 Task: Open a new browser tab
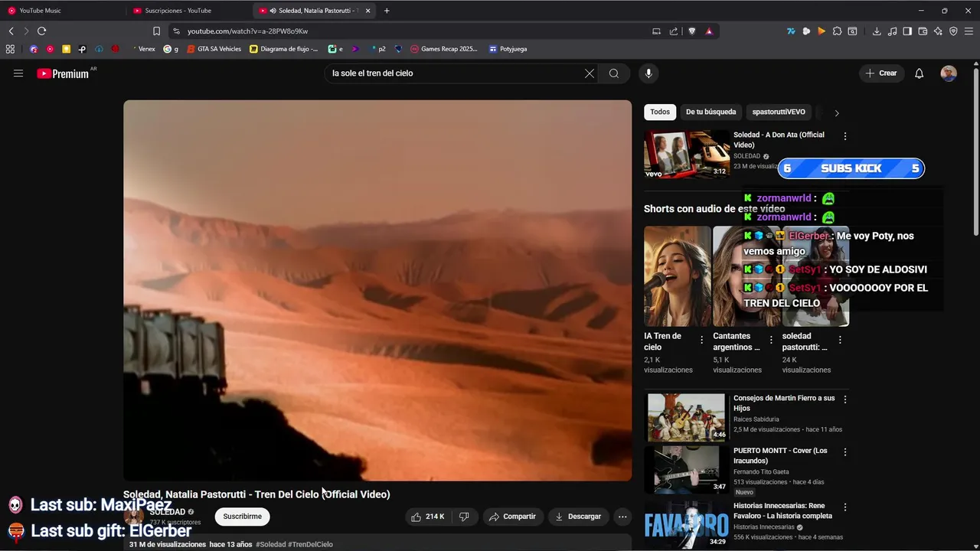[x=387, y=11]
